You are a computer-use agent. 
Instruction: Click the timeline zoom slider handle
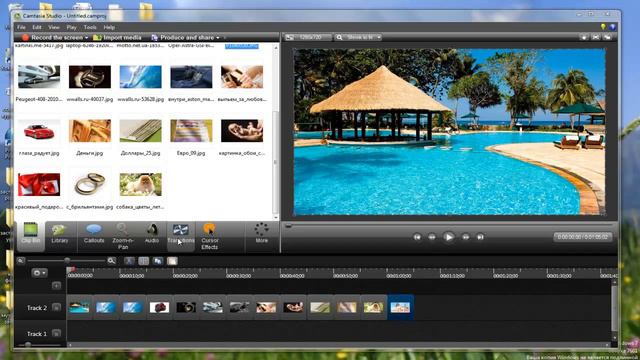[x=67, y=260]
